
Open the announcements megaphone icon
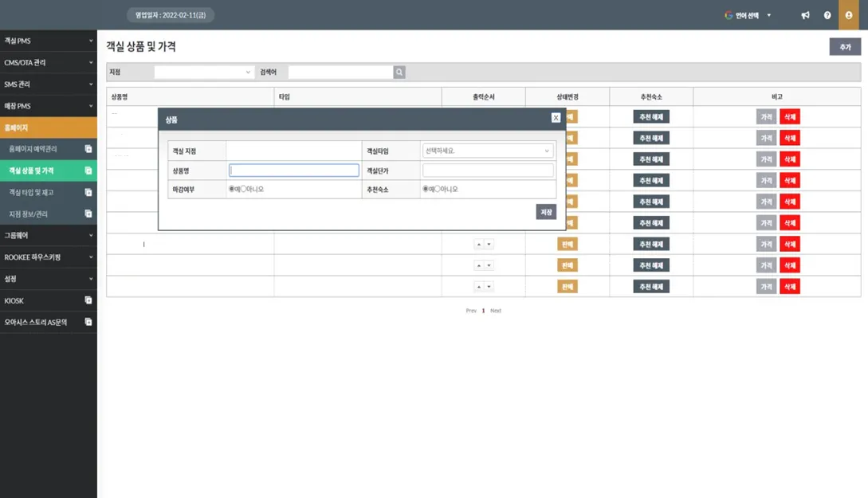806,15
